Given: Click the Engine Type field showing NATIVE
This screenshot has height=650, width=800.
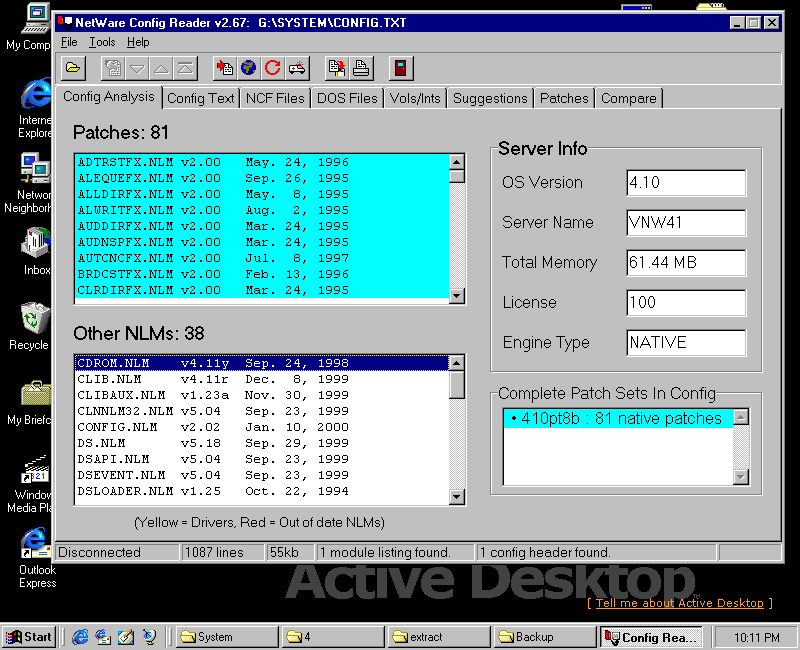Looking at the screenshot, I should [x=686, y=342].
